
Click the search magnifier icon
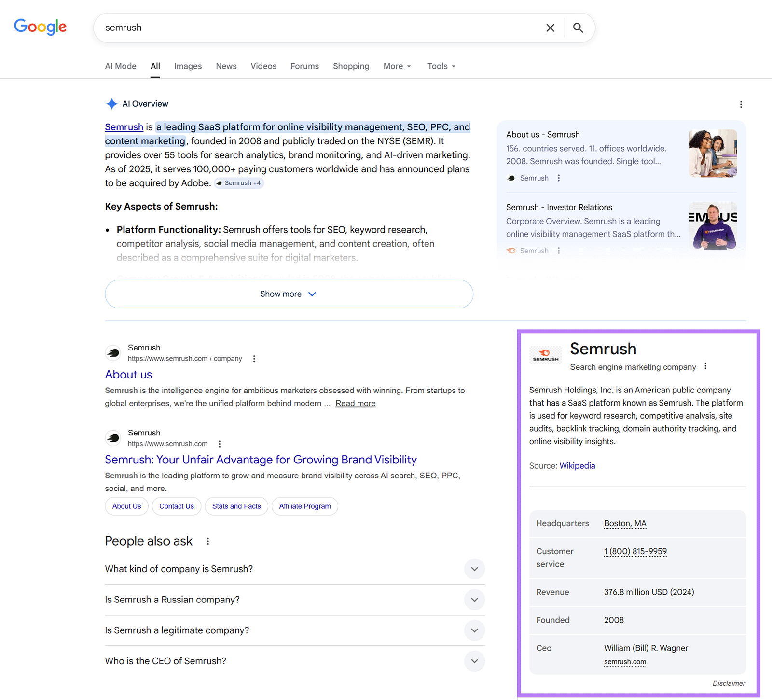pos(578,28)
